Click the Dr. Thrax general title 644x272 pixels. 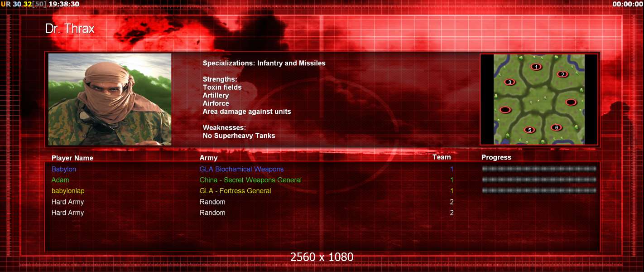[70, 29]
